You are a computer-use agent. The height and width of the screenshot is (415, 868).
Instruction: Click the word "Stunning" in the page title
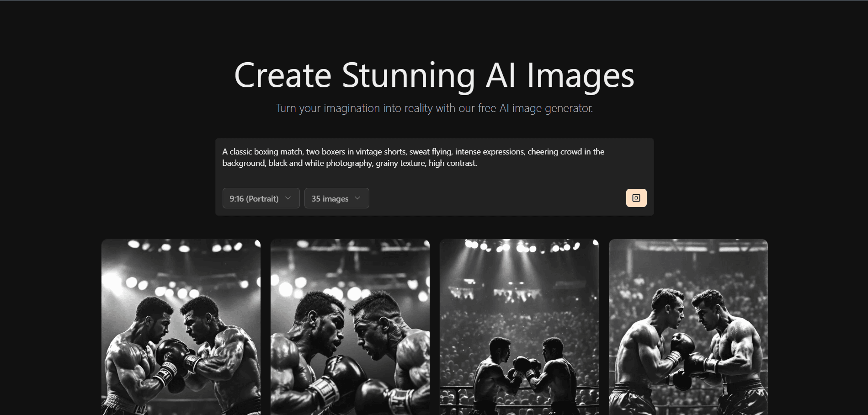[x=409, y=75]
